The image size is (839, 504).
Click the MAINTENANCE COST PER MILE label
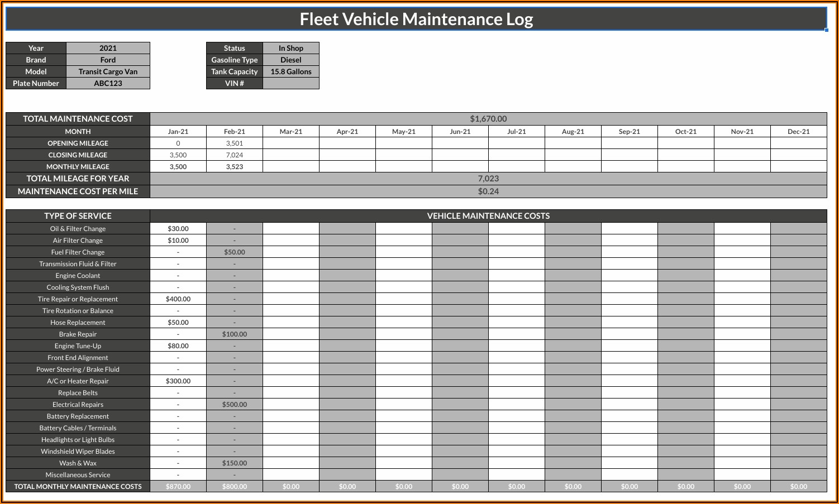click(78, 191)
